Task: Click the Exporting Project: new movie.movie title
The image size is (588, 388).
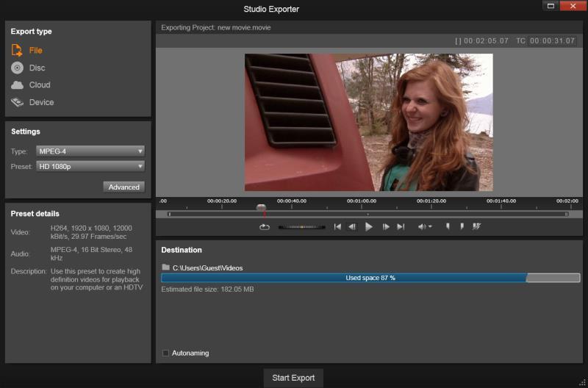Action: (216, 27)
